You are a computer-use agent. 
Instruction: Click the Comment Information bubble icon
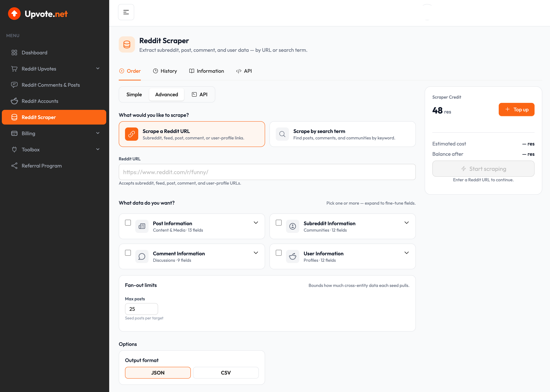(x=142, y=256)
